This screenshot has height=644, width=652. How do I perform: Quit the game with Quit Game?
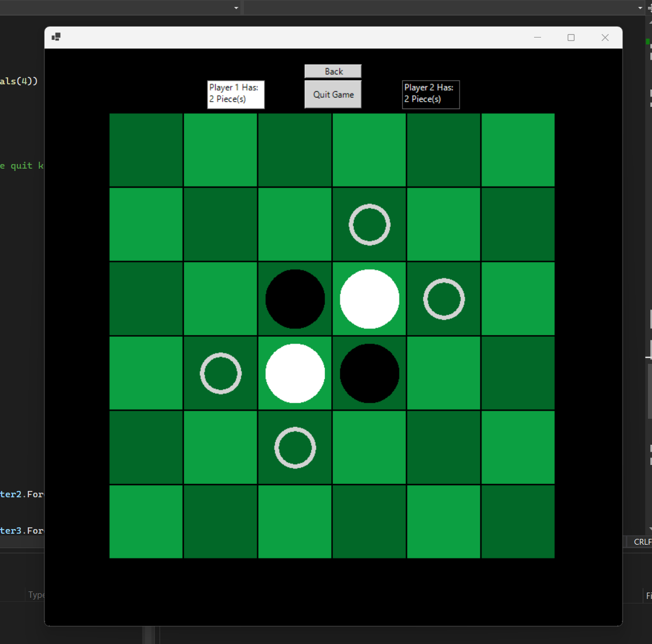[x=333, y=94]
